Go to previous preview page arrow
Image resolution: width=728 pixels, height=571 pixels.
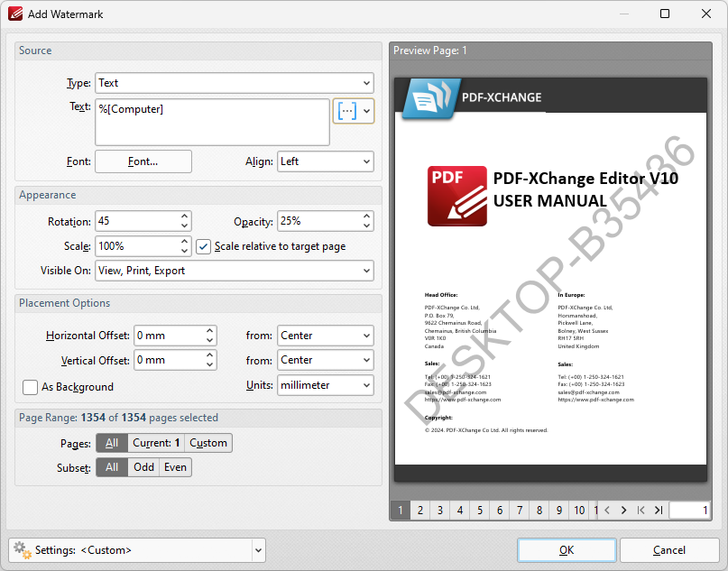pyautogui.click(x=607, y=511)
